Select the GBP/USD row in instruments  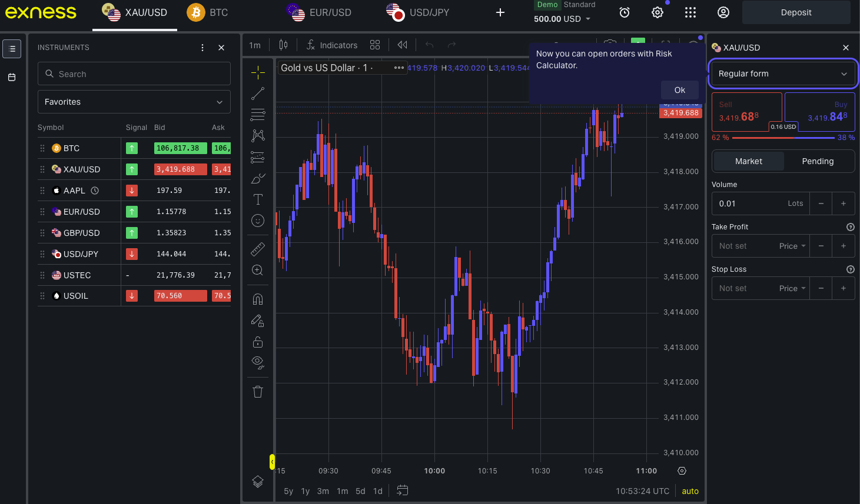click(x=134, y=233)
